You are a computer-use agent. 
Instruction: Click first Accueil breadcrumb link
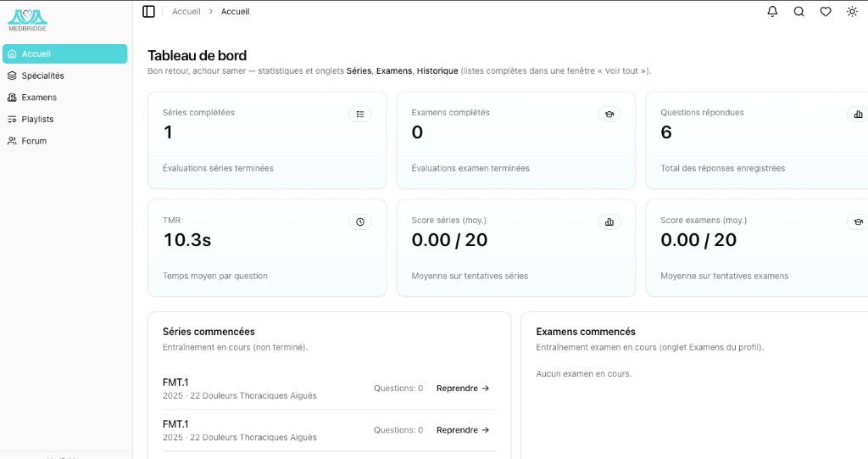[x=186, y=12]
